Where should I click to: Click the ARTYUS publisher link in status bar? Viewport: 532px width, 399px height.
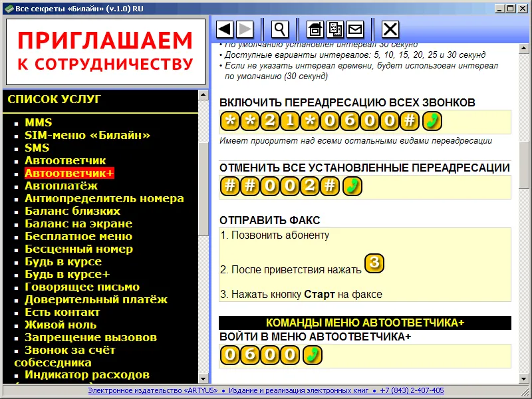click(153, 390)
